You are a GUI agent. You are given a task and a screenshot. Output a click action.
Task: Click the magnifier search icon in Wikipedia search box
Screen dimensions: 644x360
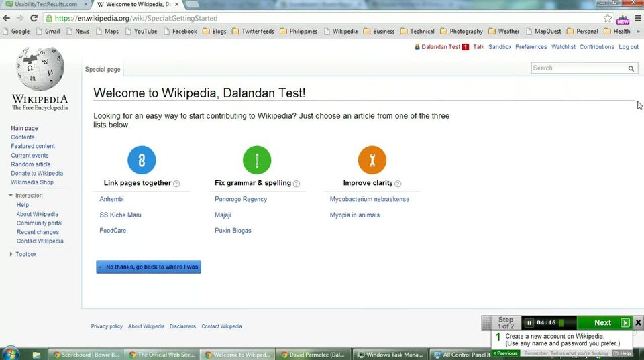[631, 68]
